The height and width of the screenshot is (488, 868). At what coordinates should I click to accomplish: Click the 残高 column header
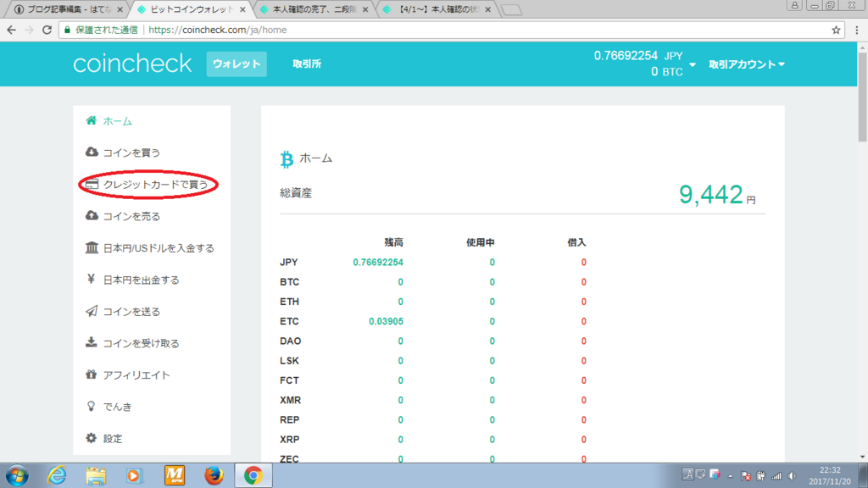point(393,242)
